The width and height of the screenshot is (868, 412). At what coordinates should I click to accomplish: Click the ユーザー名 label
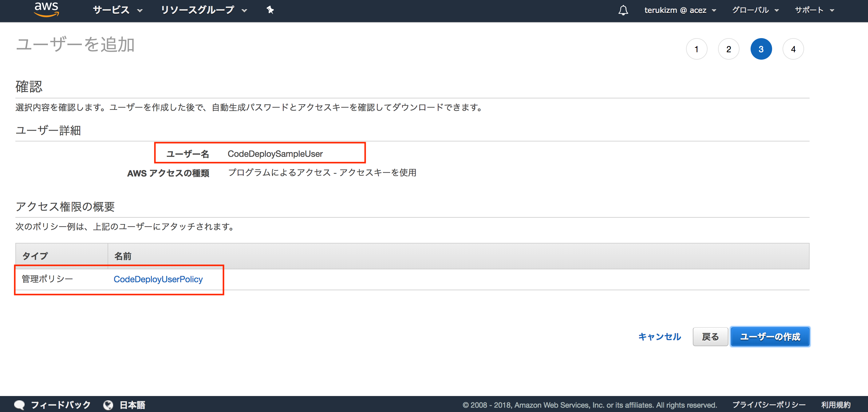pyautogui.click(x=188, y=154)
